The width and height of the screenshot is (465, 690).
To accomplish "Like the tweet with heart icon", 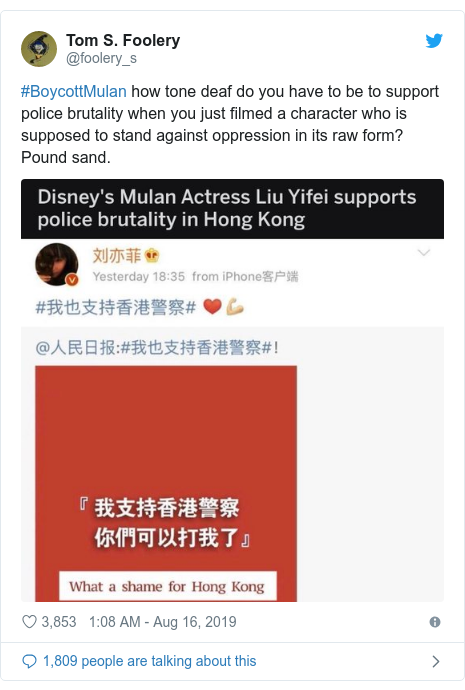I will pyautogui.click(x=29, y=622).
